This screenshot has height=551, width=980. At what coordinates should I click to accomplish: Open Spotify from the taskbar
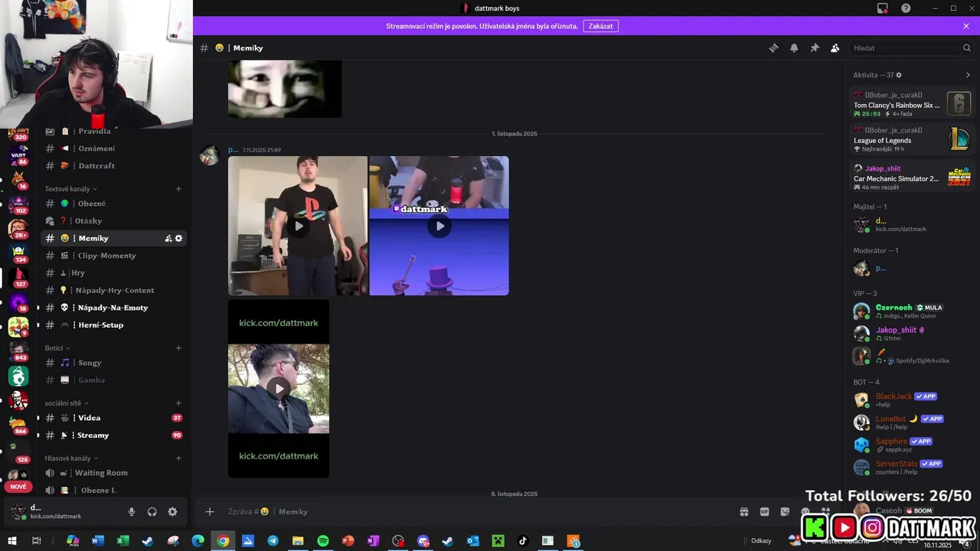pyautogui.click(x=323, y=541)
